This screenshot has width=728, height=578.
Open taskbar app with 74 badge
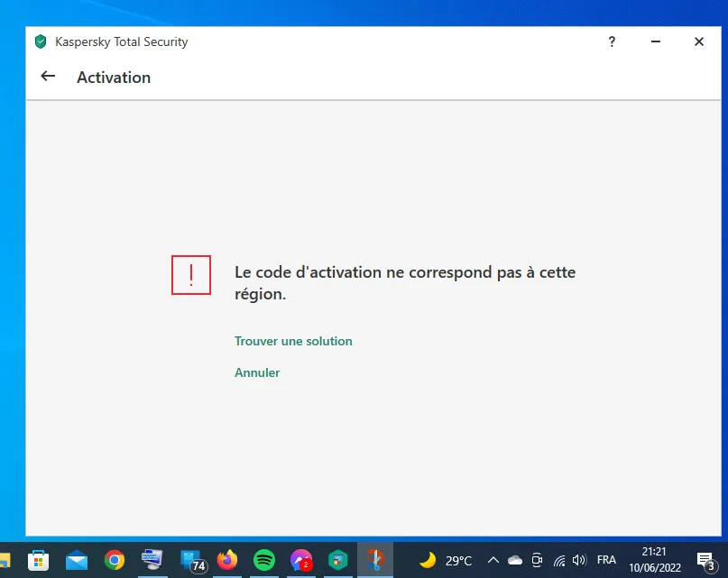193,561
